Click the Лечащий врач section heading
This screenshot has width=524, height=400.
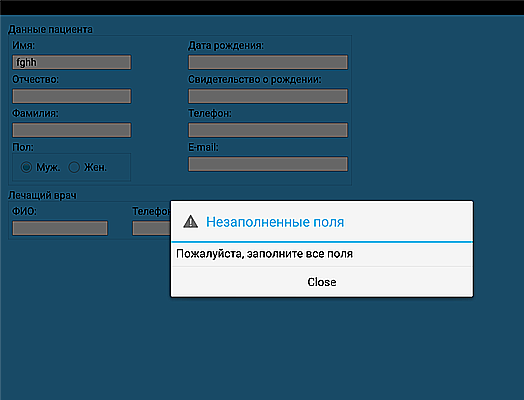coord(42,195)
